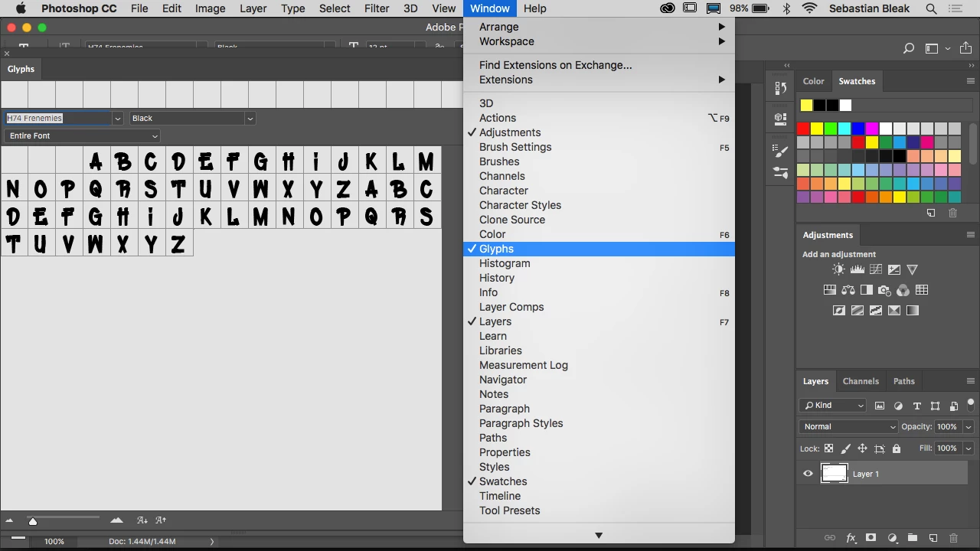The image size is (980, 551).
Task: Add a Brightness/Contrast adjustment
Action: click(838, 269)
